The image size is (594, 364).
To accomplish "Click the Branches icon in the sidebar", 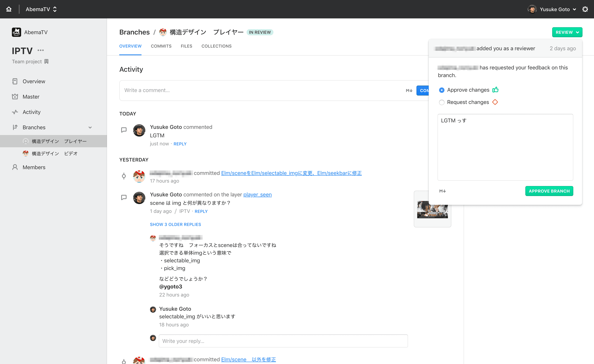I will (x=15, y=127).
